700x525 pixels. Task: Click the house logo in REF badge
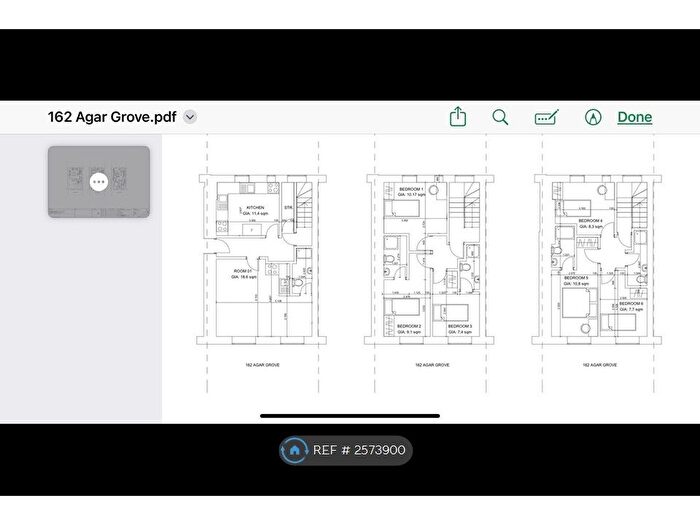tap(294, 450)
